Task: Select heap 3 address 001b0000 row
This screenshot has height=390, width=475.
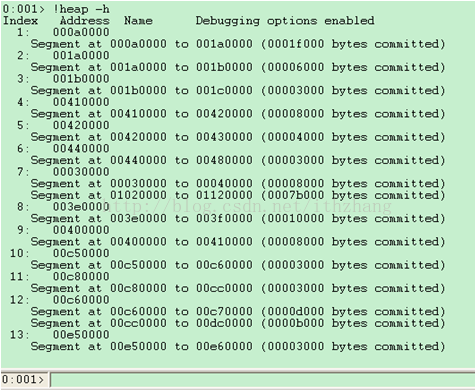Action: click(x=63, y=79)
